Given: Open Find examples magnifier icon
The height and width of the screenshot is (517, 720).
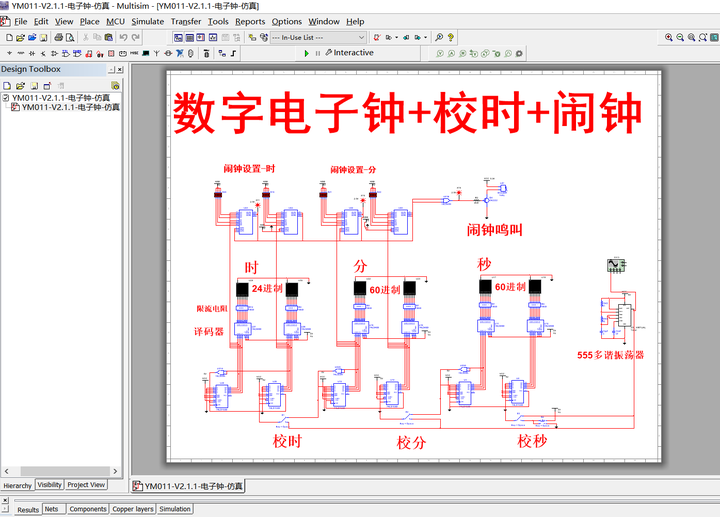Looking at the screenshot, I should click(439, 38).
